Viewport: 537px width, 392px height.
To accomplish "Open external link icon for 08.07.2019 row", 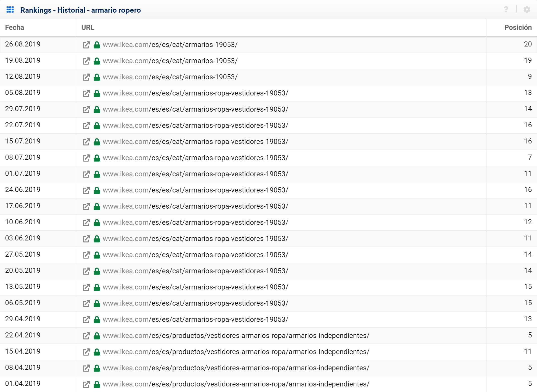I will pos(86,158).
